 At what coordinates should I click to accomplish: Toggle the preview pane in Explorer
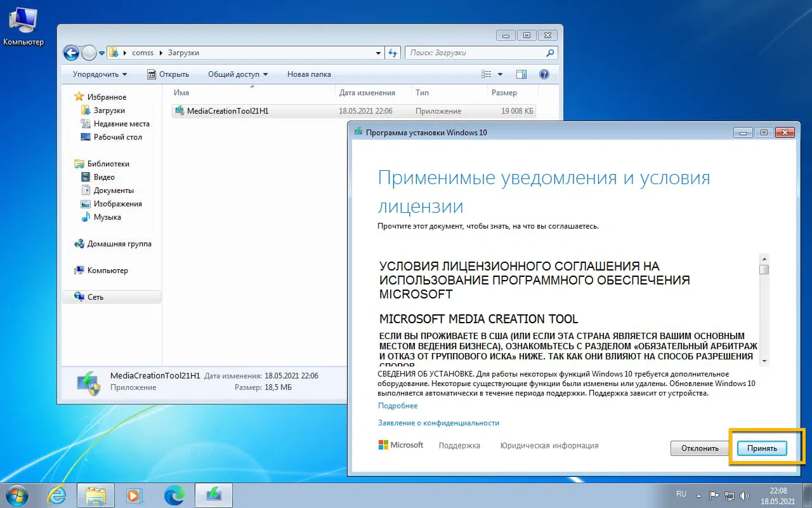point(521,74)
